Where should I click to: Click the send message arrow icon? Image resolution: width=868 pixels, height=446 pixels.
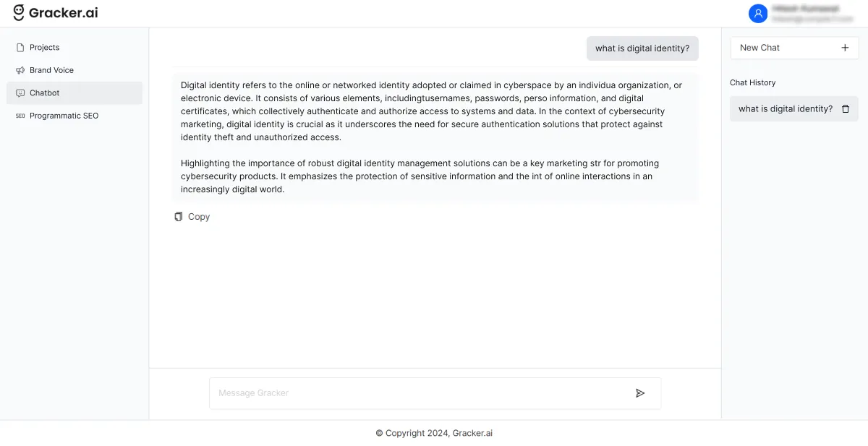[640, 393]
